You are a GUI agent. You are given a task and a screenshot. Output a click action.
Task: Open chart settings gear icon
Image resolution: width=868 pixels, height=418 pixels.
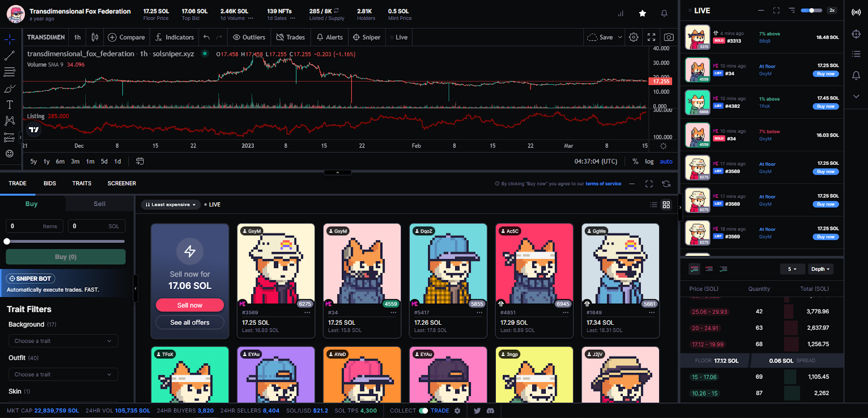[634, 37]
